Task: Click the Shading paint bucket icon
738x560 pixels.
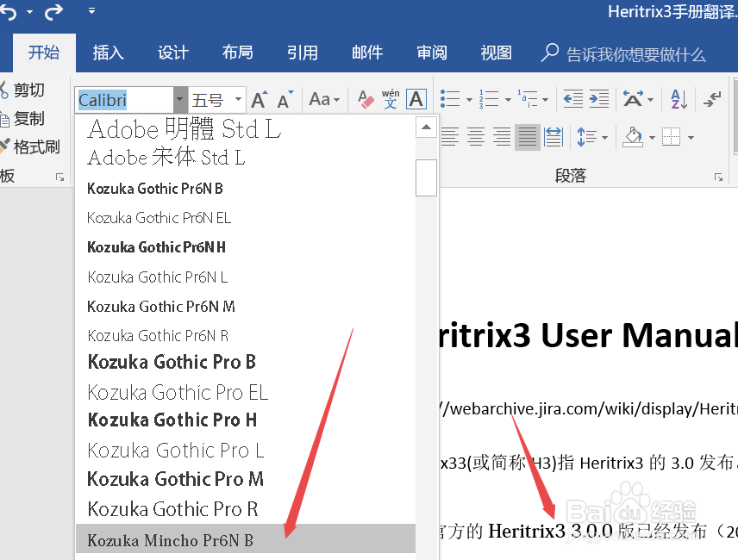Action: click(633, 137)
